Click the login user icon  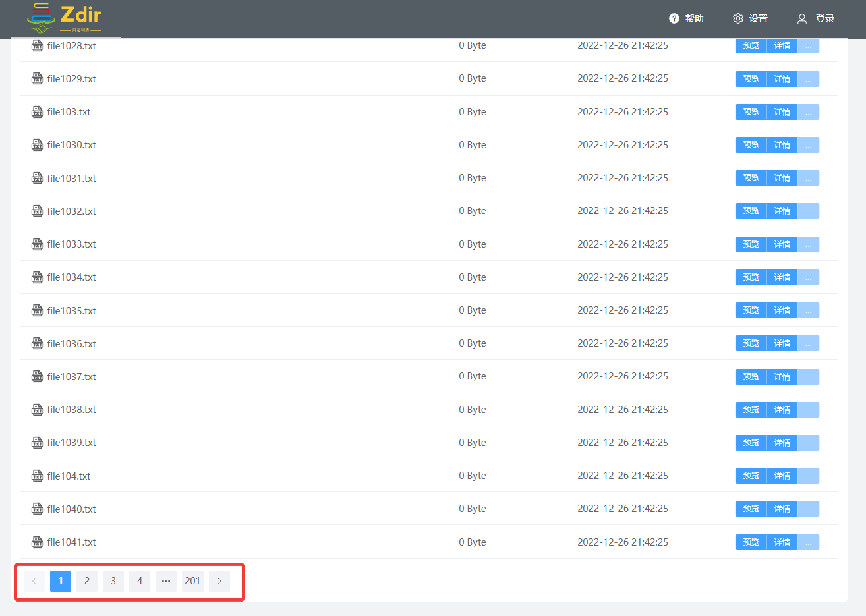801,18
